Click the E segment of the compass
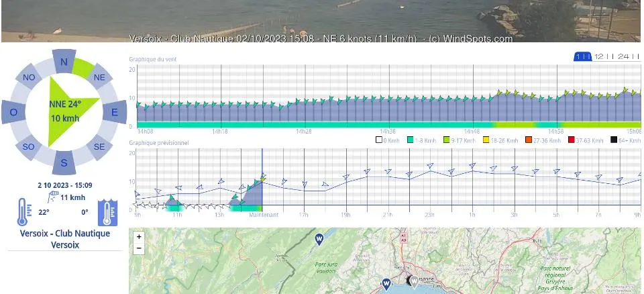The image size is (644, 294). coord(115,112)
